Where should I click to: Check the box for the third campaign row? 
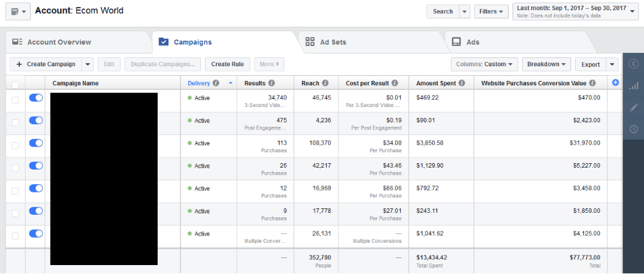(15, 143)
